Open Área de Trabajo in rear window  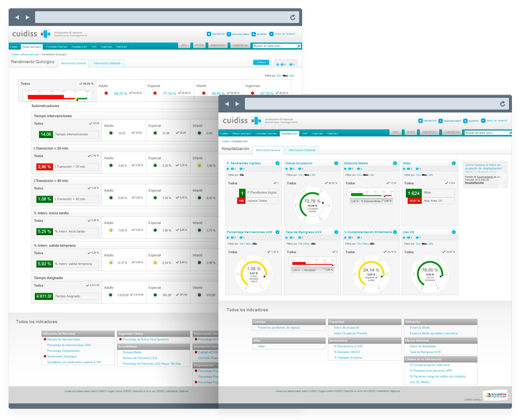pyautogui.click(x=283, y=34)
